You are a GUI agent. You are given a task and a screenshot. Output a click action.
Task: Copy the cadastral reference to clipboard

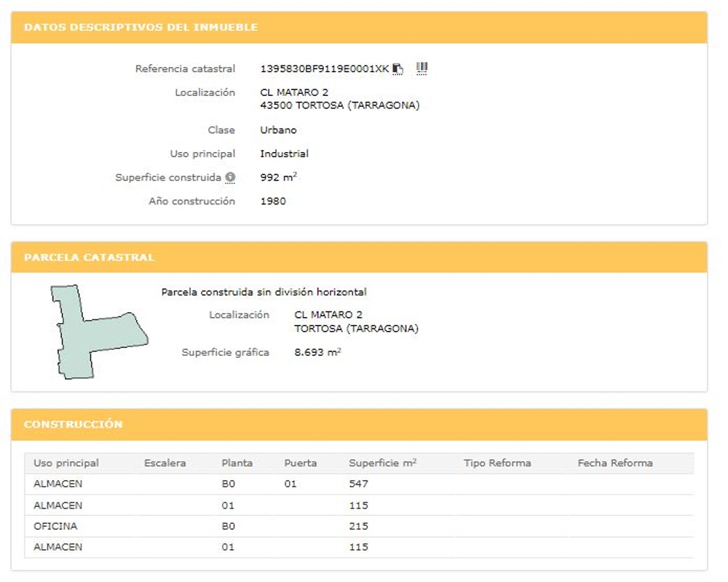397,68
